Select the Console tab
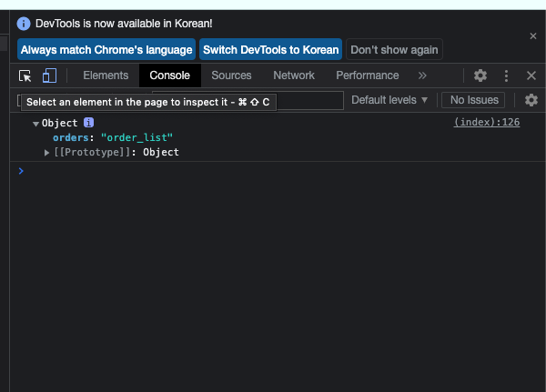This screenshot has height=392, width=546. tap(170, 75)
